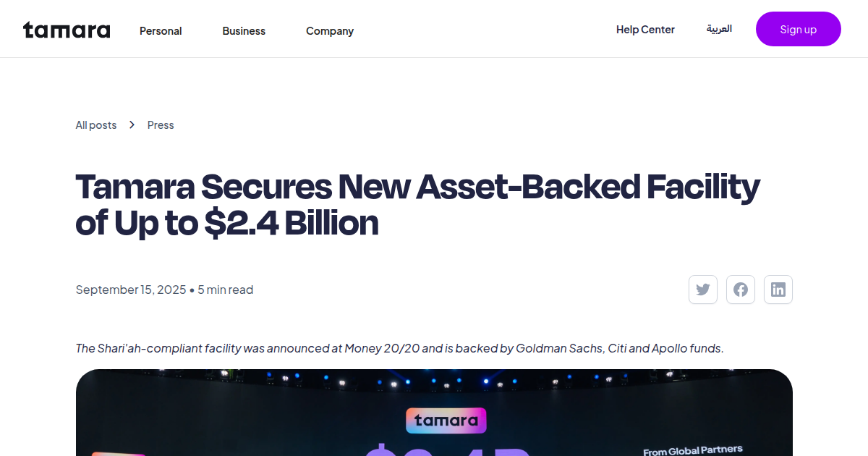Open the Company navigation menu
The height and width of the screenshot is (456, 868).
(330, 30)
